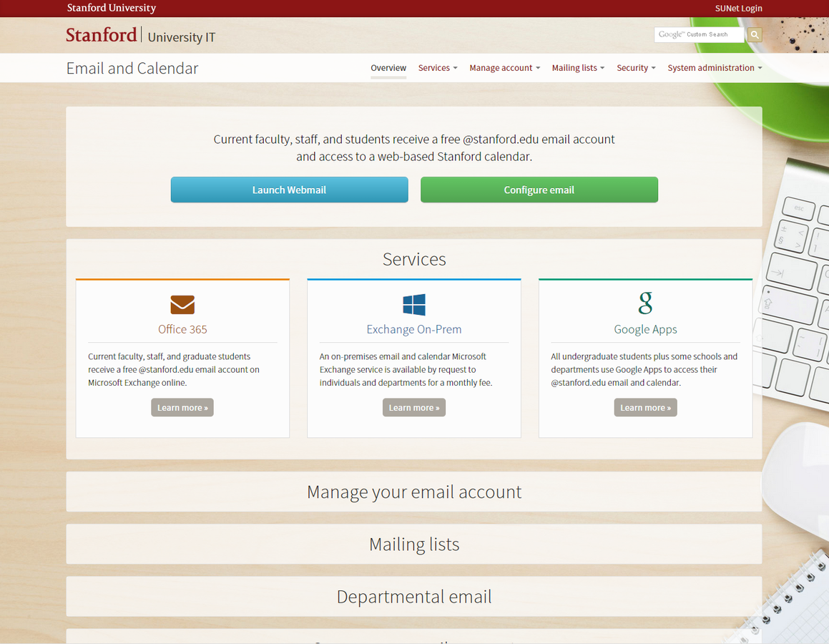Open System administration dropdown
This screenshot has width=829, height=644.
pyautogui.click(x=715, y=68)
